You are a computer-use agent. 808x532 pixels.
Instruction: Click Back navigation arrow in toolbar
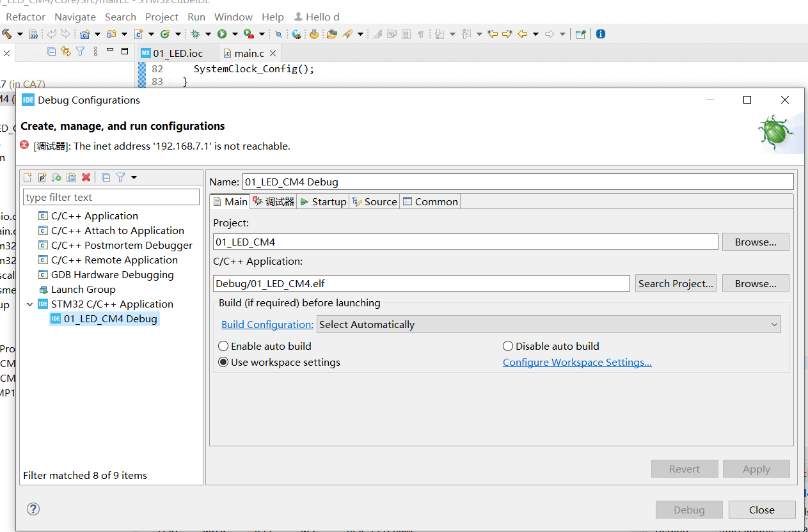(523, 34)
